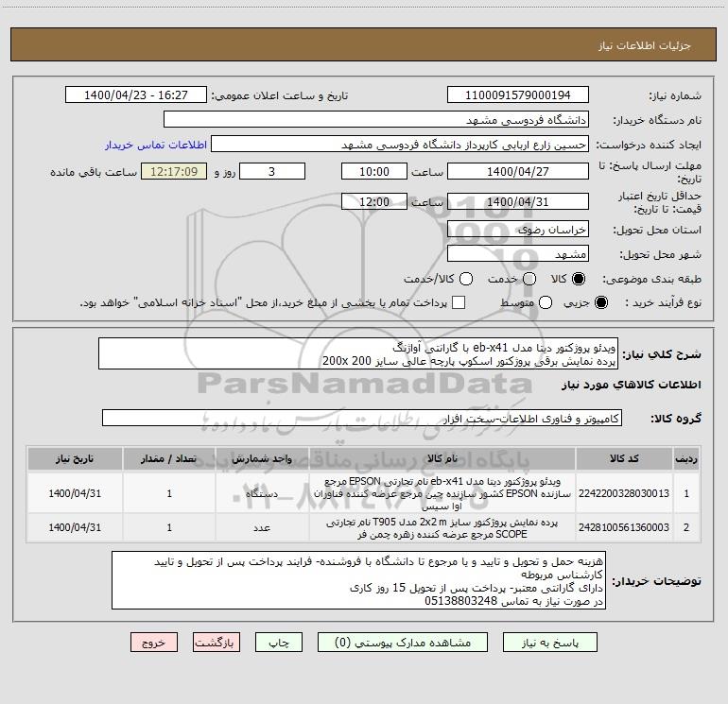
Task: Click the مشاهده مدارک پیوستی (0) button
Action: pos(403,643)
